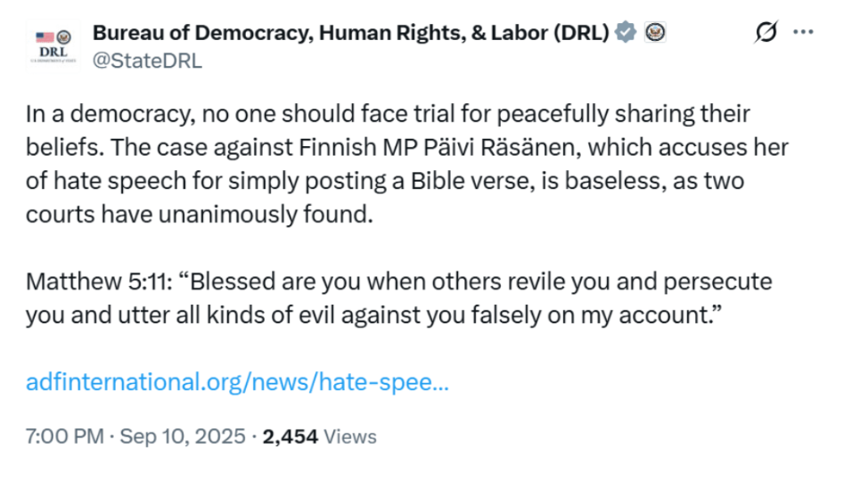Click the Grok slashed-circle icon
The height and width of the screenshot is (489, 868).
coord(765,33)
